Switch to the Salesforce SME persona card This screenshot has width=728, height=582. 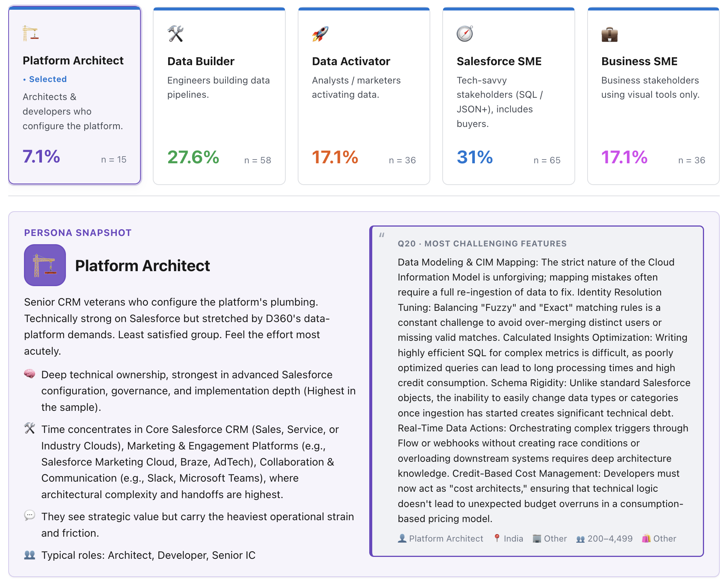point(509,96)
